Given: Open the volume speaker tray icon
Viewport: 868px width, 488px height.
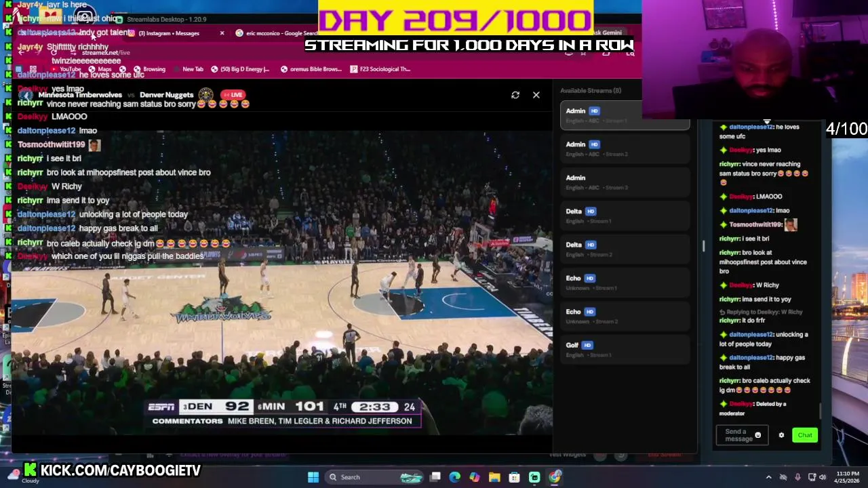Looking at the screenshot, I should click(823, 477).
